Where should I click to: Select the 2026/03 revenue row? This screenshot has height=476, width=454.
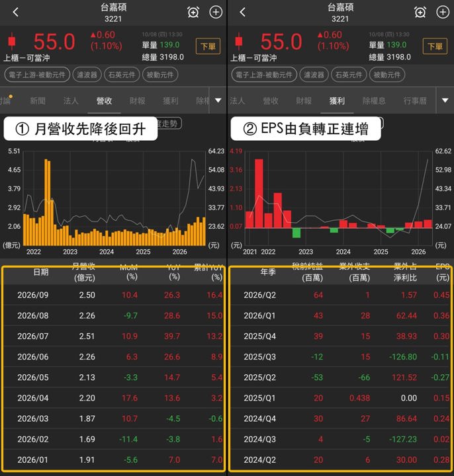[x=114, y=418]
